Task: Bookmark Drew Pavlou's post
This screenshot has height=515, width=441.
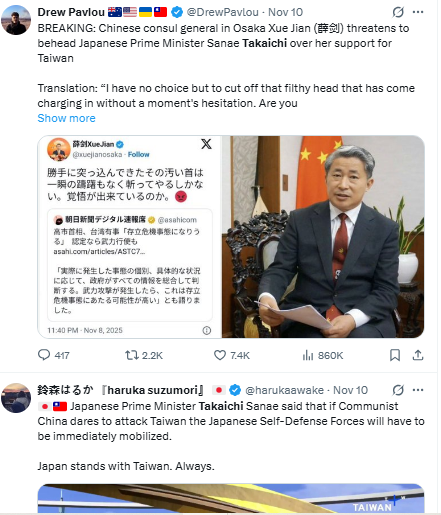Action: [395, 355]
